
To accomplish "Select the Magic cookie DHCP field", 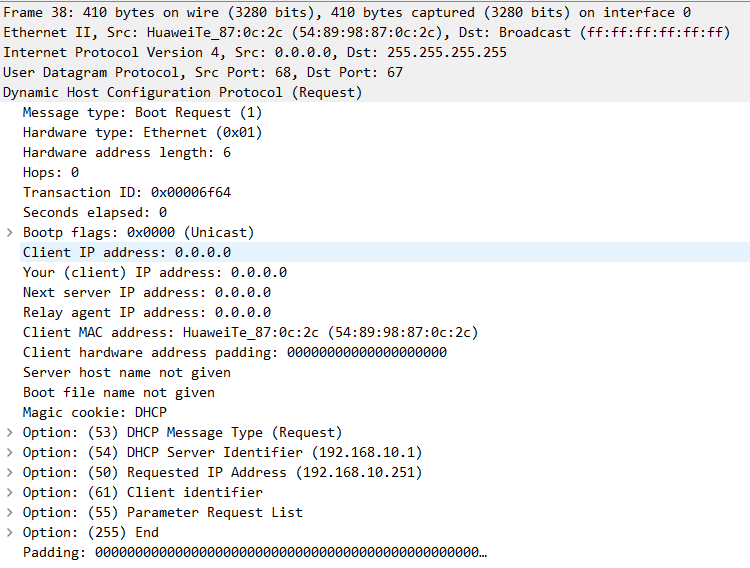I will pos(95,412).
